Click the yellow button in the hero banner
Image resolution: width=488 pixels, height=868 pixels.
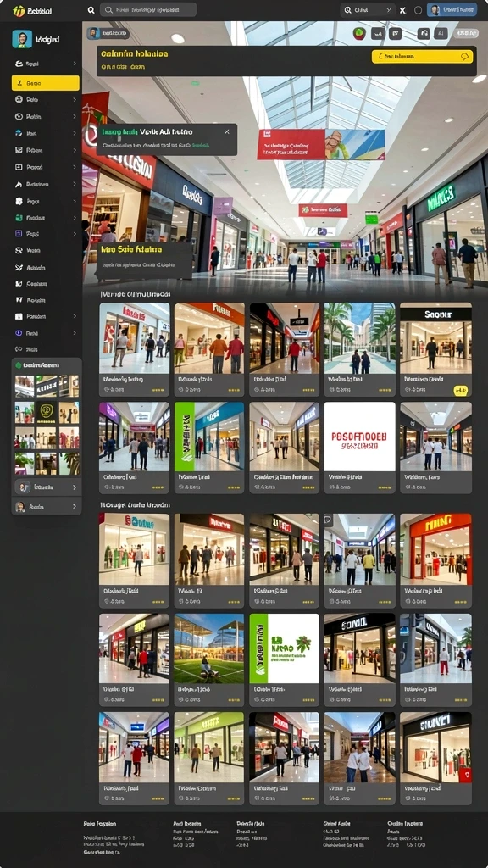pos(423,56)
